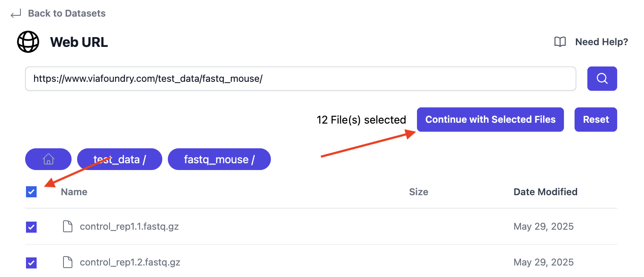Sort files by Date Modified
Screen dimensions: 644x277
(545, 192)
